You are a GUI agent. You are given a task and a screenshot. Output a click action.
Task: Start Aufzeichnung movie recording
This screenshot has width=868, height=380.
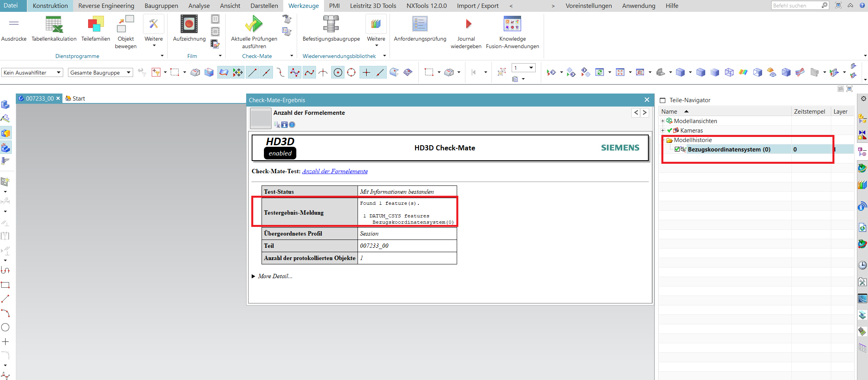[189, 28]
